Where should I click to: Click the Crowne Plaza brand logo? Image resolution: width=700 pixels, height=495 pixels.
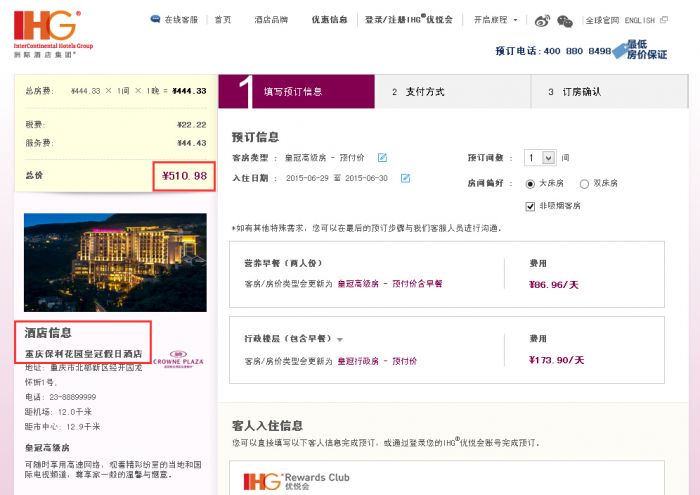(178, 359)
